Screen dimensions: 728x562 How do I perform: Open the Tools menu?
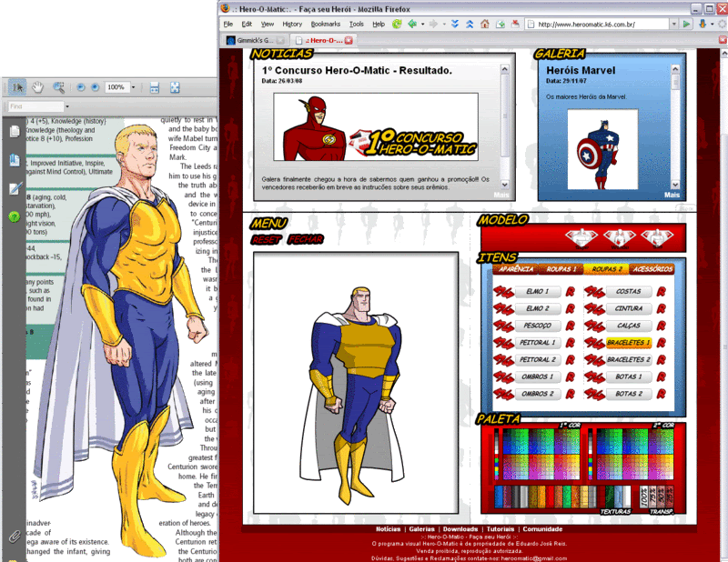click(x=357, y=25)
